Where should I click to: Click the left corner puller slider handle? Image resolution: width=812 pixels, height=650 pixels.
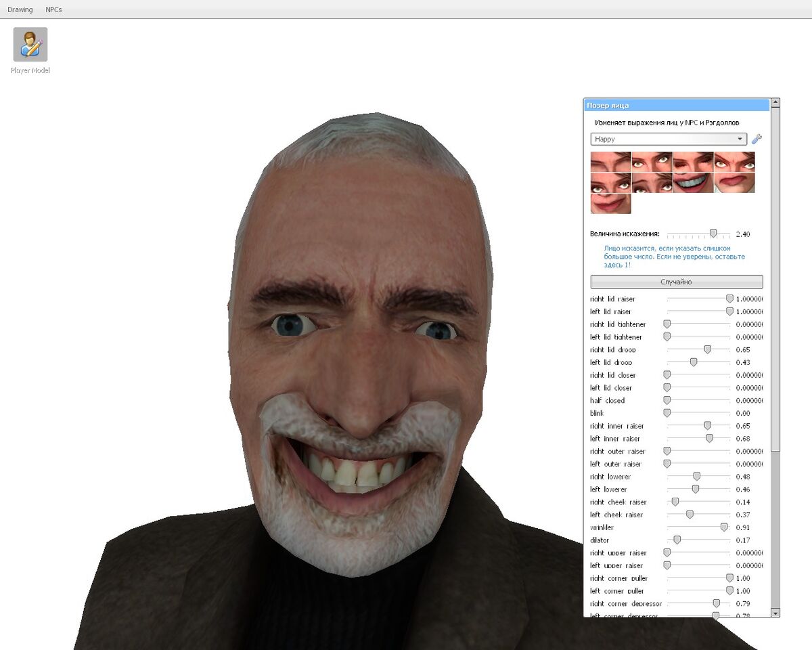(x=729, y=590)
